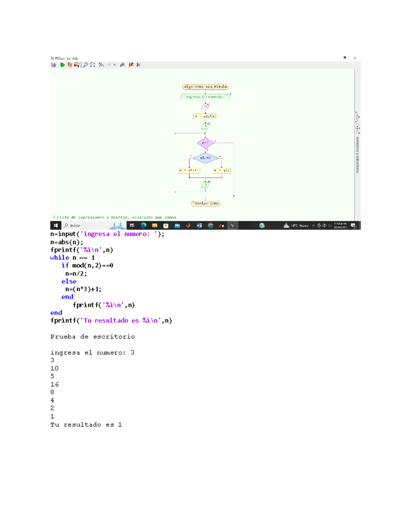Run the flowchart with the green play icon
The height and width of the screenshot is (532, 411).
pos(63,64)
